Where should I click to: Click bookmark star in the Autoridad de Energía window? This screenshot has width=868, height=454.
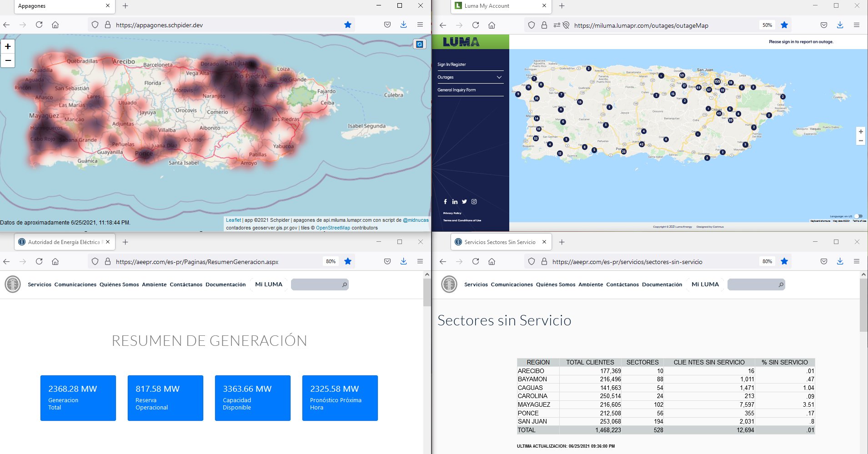348,261
